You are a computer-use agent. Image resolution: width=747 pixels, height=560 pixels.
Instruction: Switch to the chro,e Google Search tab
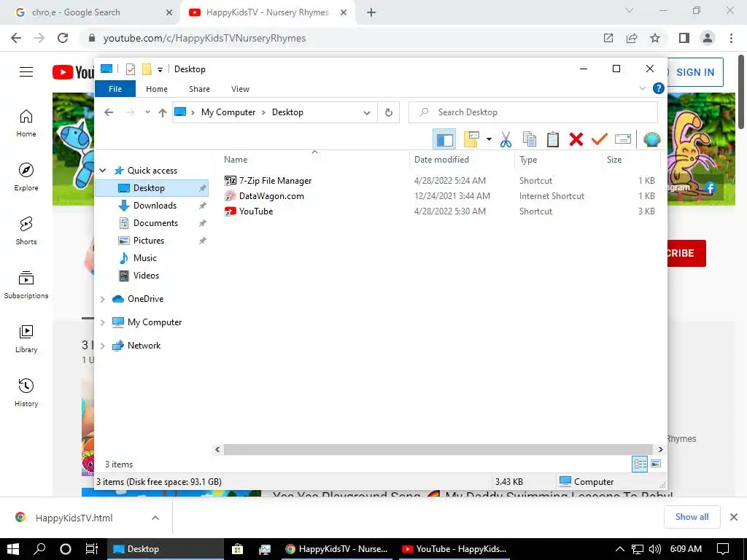click(x=90, y=12)
